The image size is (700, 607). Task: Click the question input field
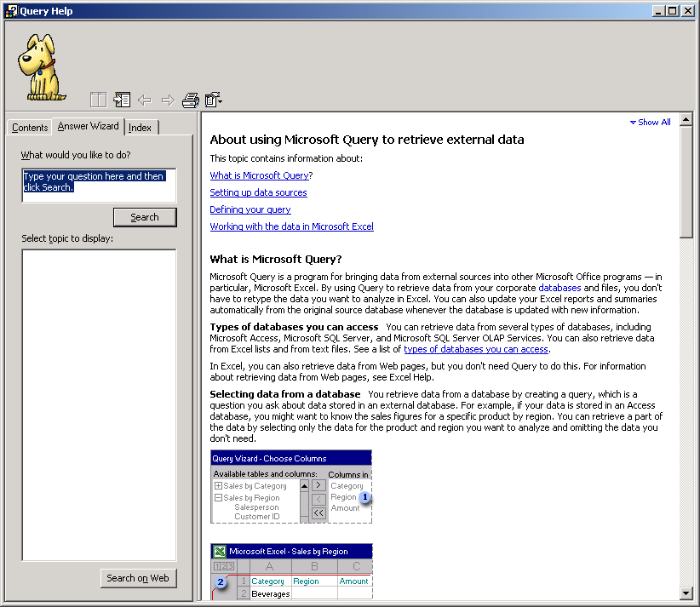(99, 186)
